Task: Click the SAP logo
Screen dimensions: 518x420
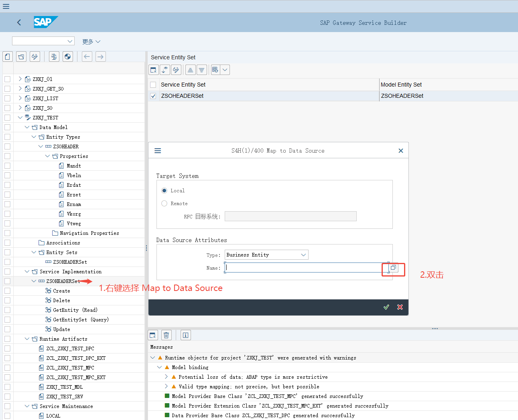Action: pyautogui.click(x=46, y=22)
